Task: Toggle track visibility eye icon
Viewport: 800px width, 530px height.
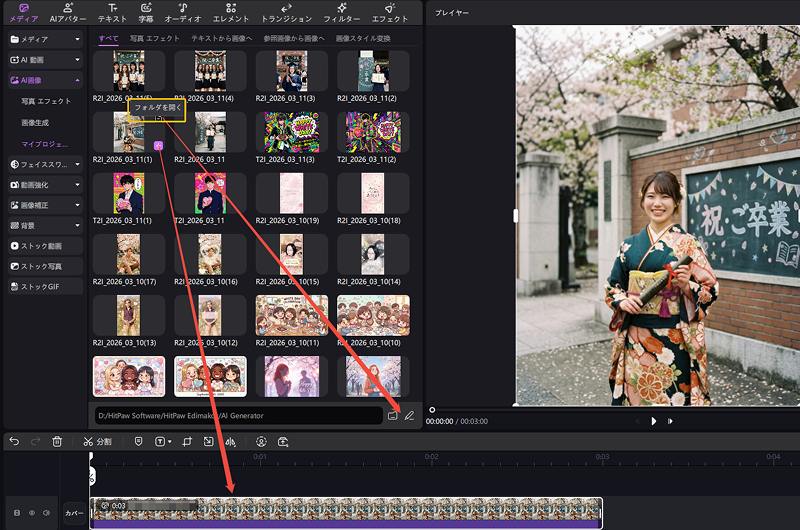Action: tap(31, 513)
